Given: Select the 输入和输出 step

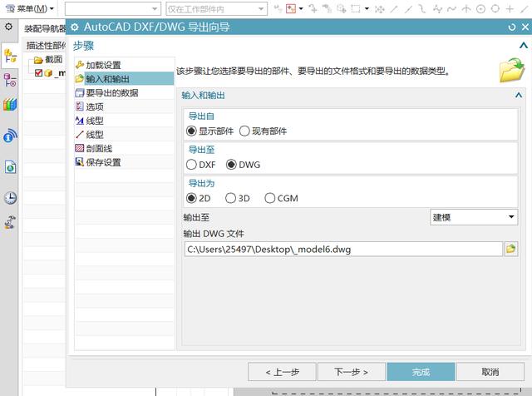Looking at the screenshot, I should [x=124, y=79].
